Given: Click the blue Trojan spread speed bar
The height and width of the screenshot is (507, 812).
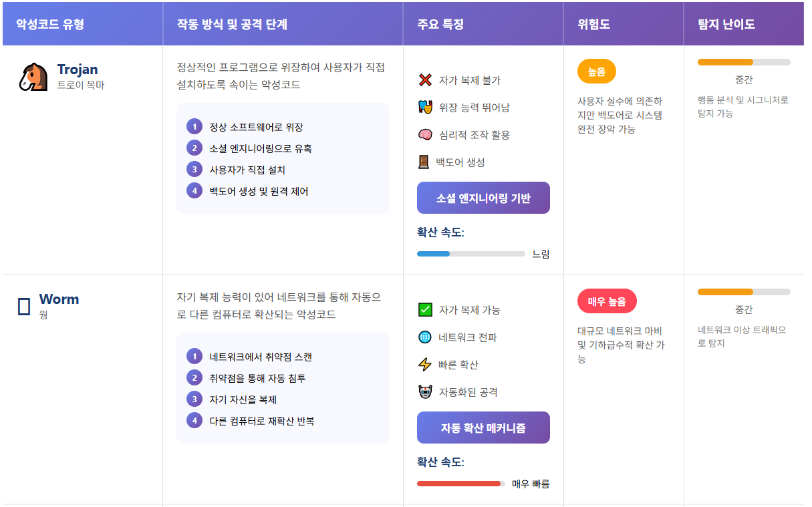Looking at the screenshot, I should pyautogui.click(x=434, y=254).
